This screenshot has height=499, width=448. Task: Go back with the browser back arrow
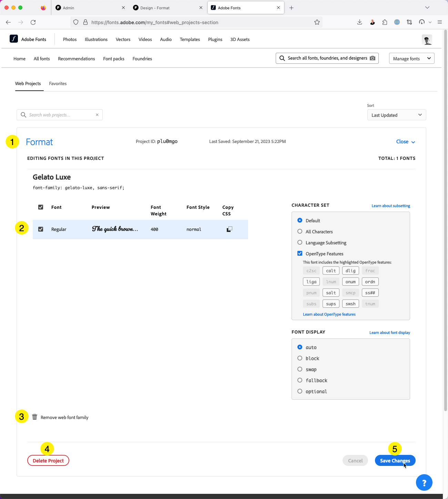[x=8, y=22]
